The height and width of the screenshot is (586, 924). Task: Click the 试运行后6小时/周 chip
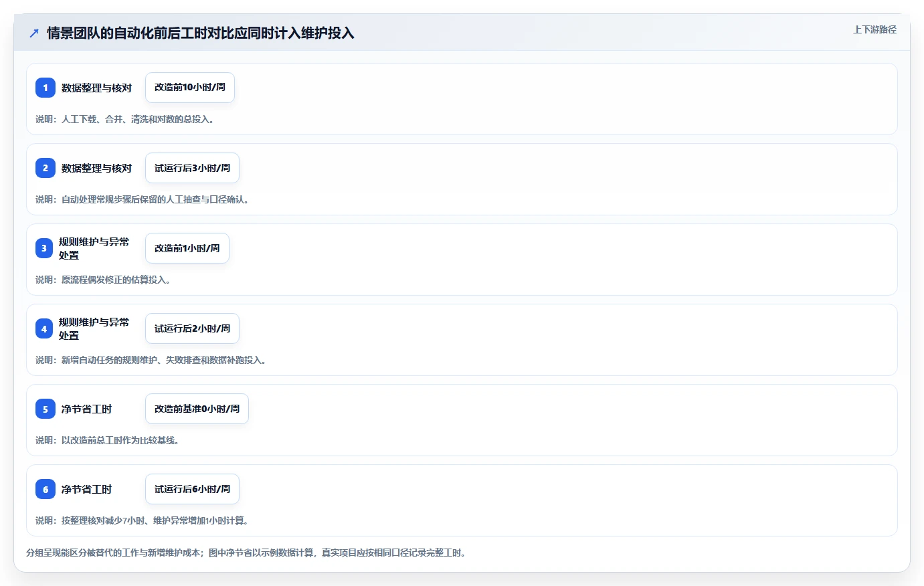pos(192,489)
